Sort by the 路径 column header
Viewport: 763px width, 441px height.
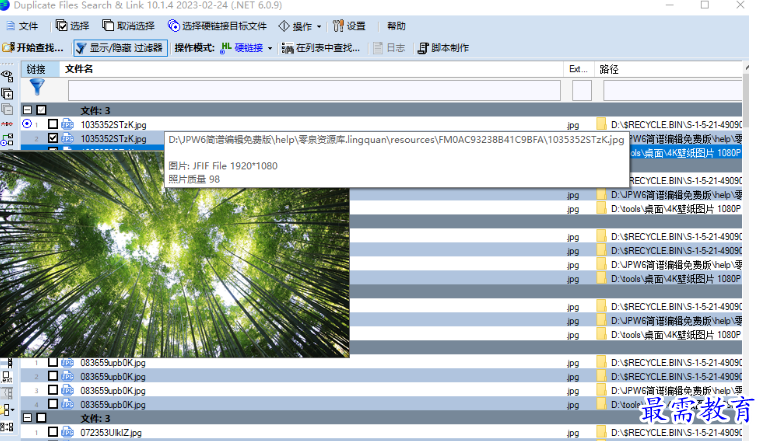coord(668,69)
